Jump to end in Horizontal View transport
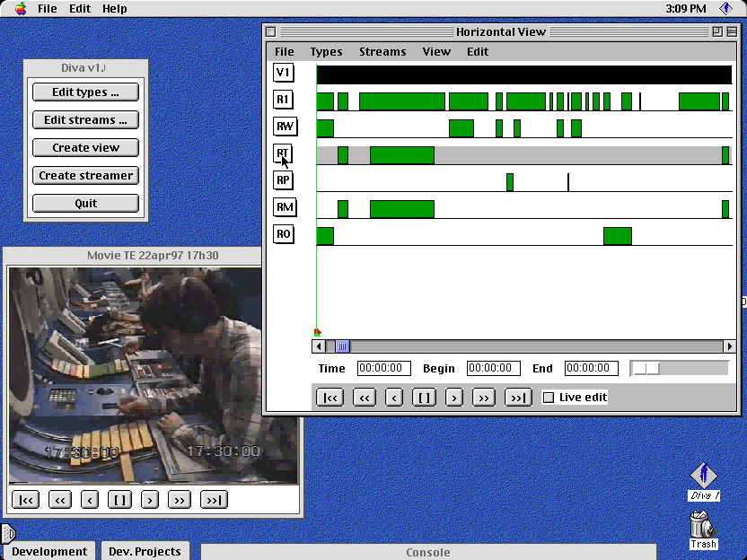 [x=518, y=398]
